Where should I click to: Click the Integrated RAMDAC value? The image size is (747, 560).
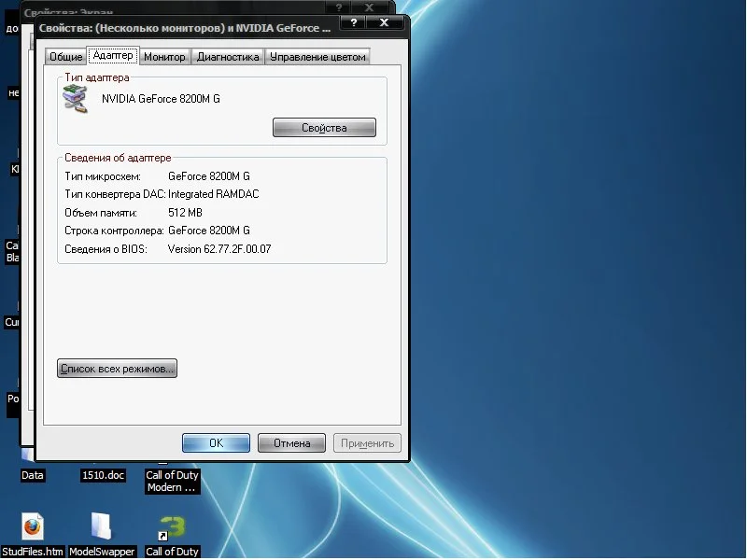[214, 194]
